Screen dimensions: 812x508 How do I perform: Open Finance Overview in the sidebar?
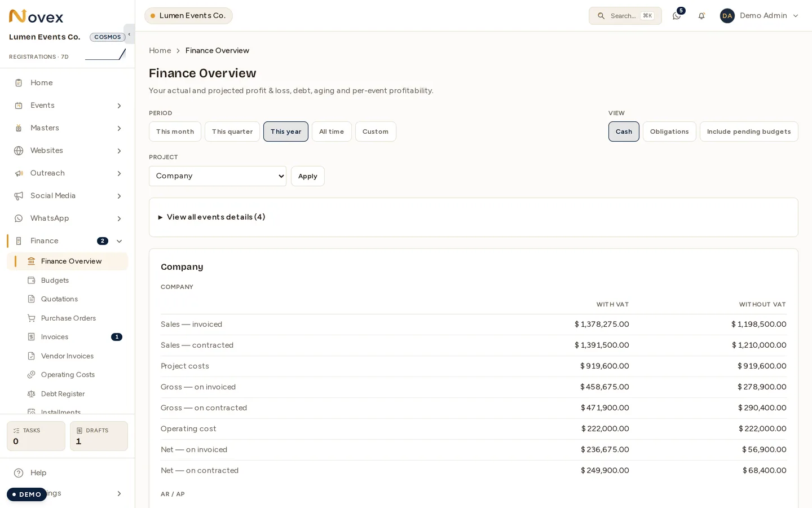click(x=68, y=261)
